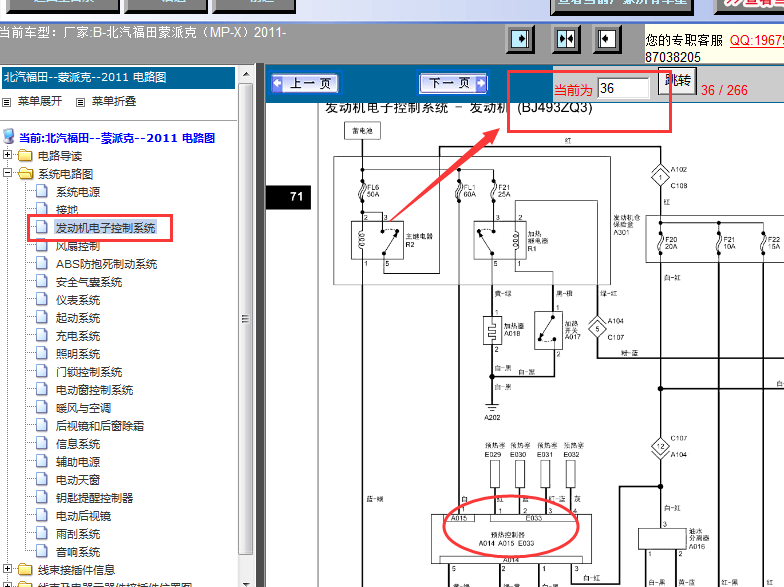Open 线束接插件信息 folder
784x587 pixels.
coord(76,570)
